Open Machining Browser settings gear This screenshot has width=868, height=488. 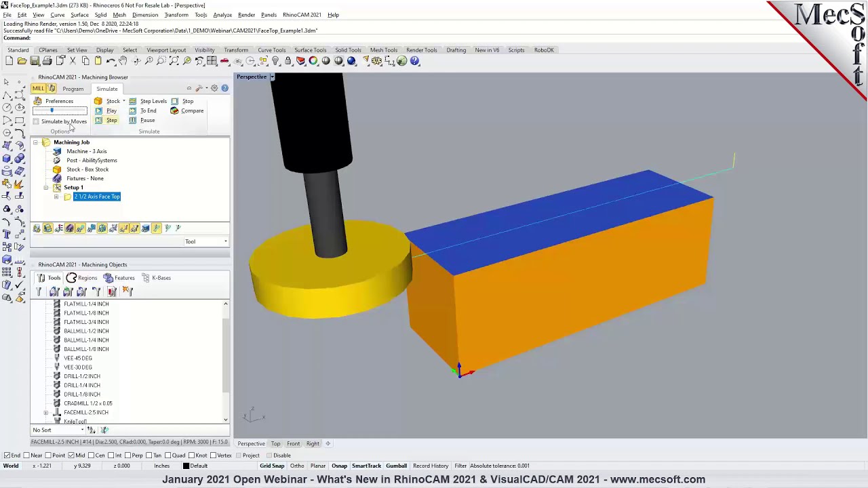click(214, 88)
